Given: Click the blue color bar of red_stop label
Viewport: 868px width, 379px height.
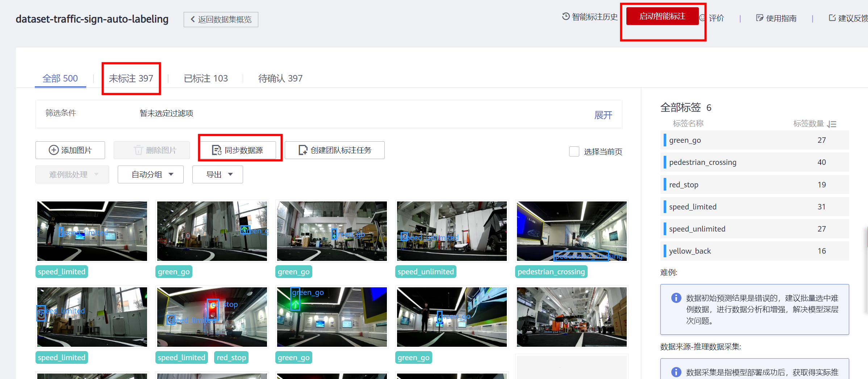Looking at the screenshot, I should pyautogui.click(x=665, y=184).
